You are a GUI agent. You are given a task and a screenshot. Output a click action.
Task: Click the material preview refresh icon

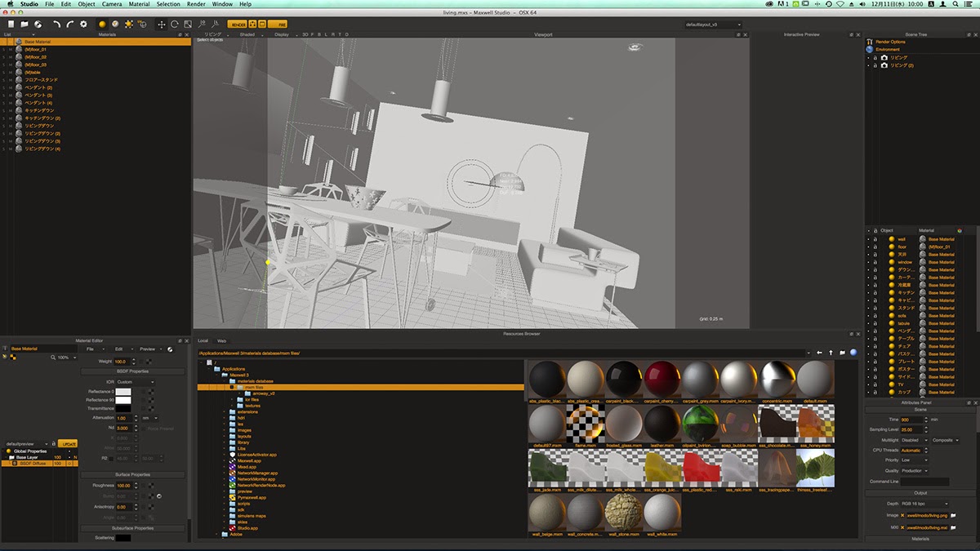click(170, 349)
